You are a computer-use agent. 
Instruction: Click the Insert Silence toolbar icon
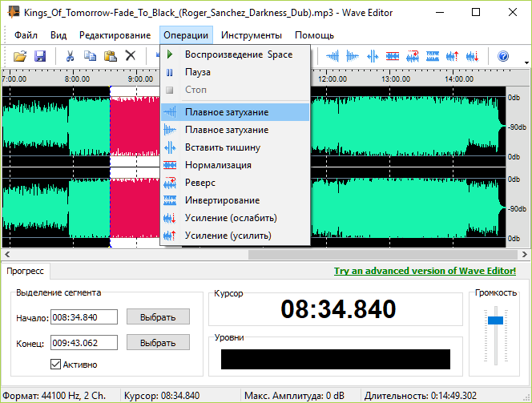pos(373,56)
